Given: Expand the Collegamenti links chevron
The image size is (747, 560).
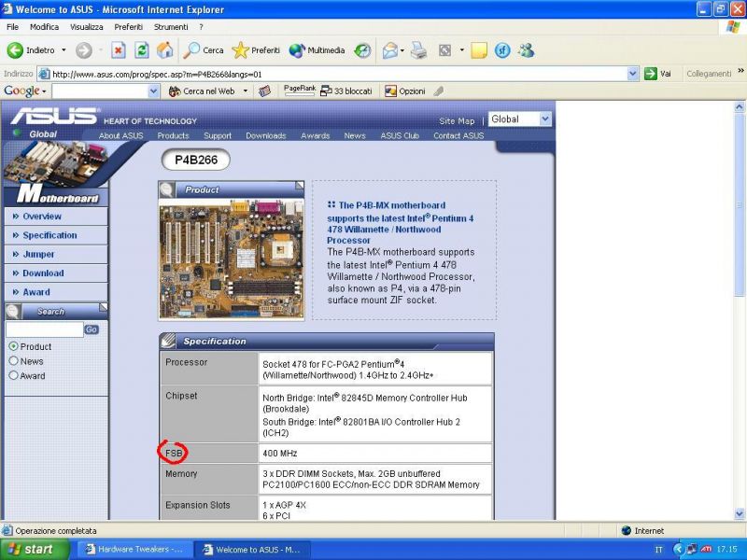Looking at the screenshot, I should pyautogui.click(x=740, y=71).
